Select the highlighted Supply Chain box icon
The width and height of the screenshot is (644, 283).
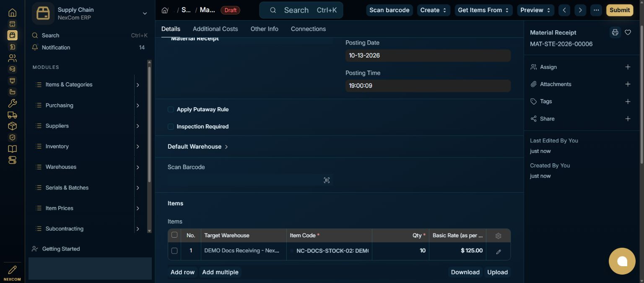tap(12, 35)
